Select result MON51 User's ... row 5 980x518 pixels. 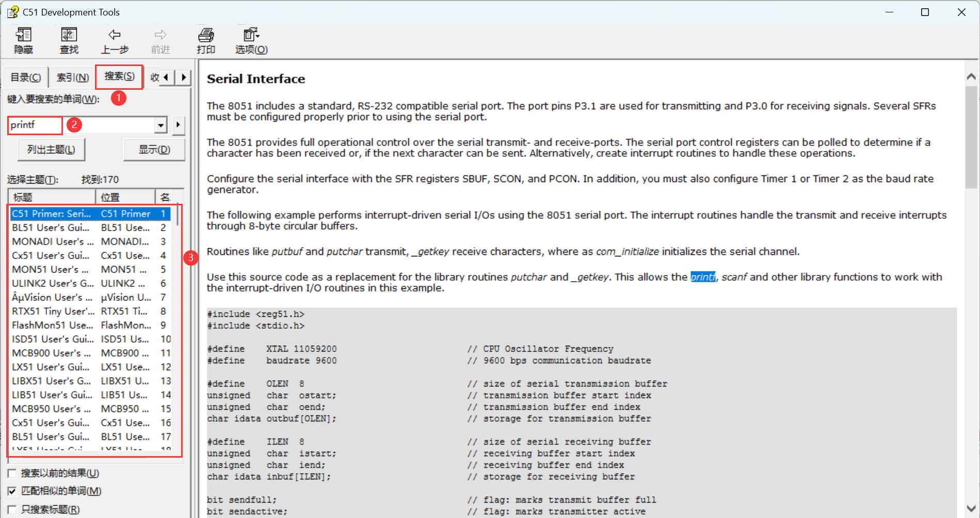coord(90,269)
